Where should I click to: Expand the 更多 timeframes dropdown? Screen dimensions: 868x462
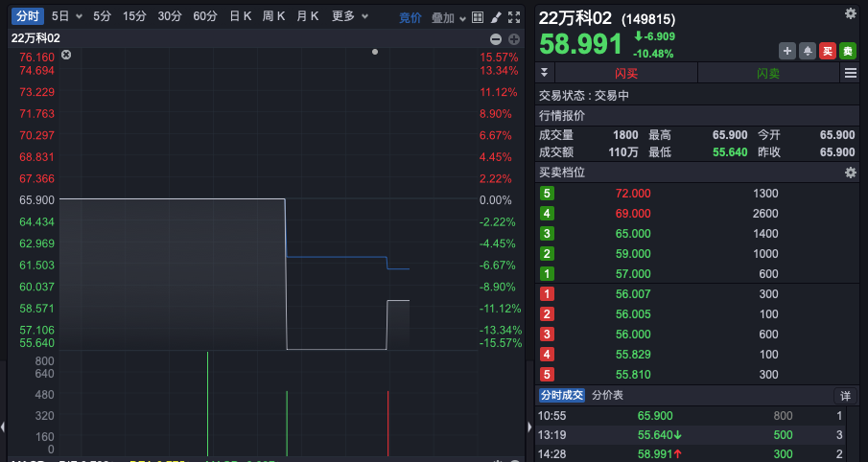click(x=350, y=16)
